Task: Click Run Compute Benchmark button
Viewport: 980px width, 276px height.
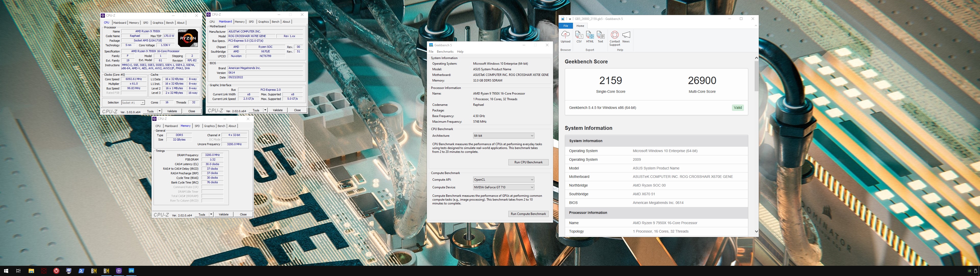Action: (x=529, y=214)
